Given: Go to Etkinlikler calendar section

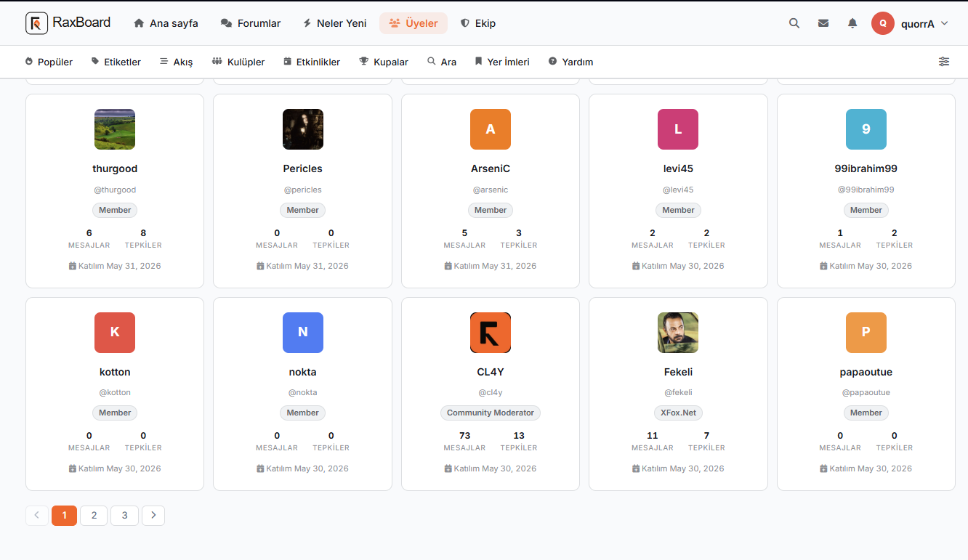Looking at the screenshot, I should tap(312, 62).
